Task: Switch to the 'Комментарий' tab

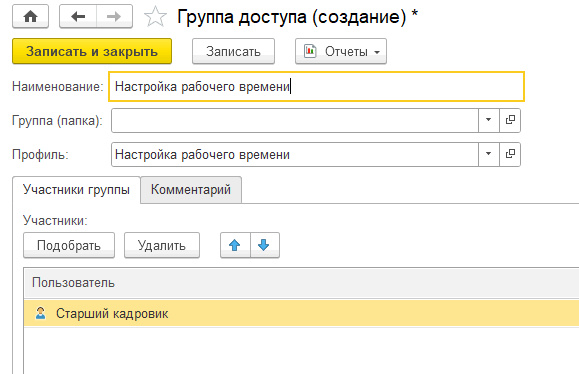Action: tap(191, 190)
